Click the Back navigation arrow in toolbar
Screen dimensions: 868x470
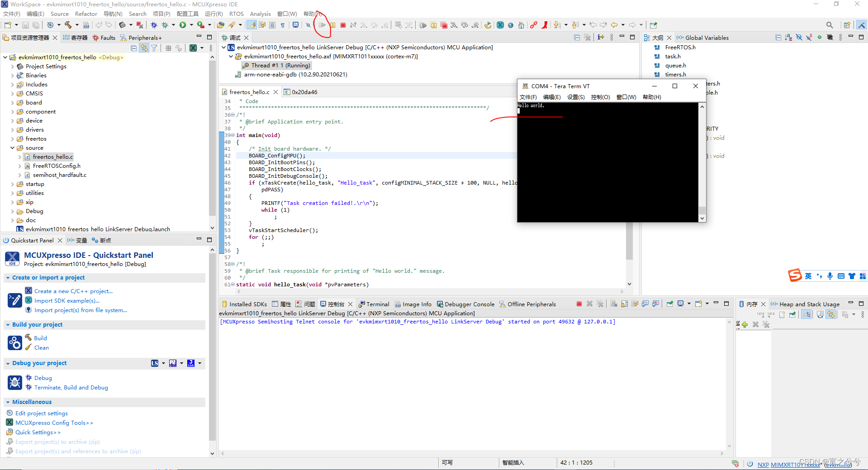614,25
